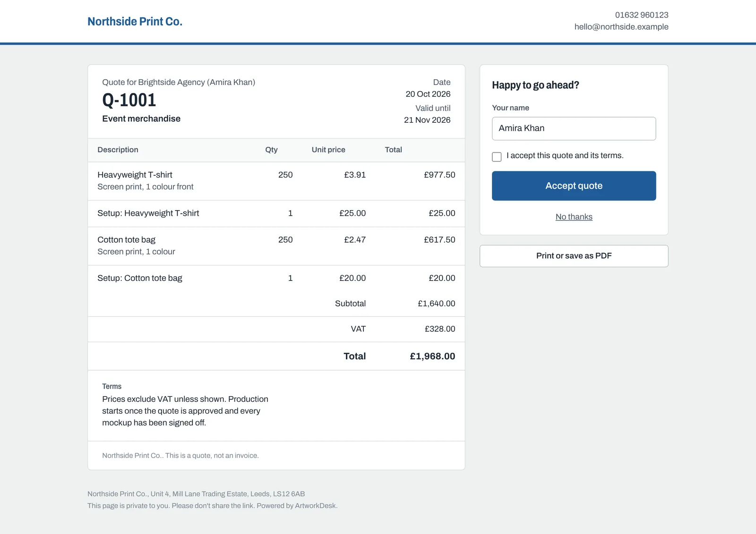Click the £617.50 line total

[439, 240]
